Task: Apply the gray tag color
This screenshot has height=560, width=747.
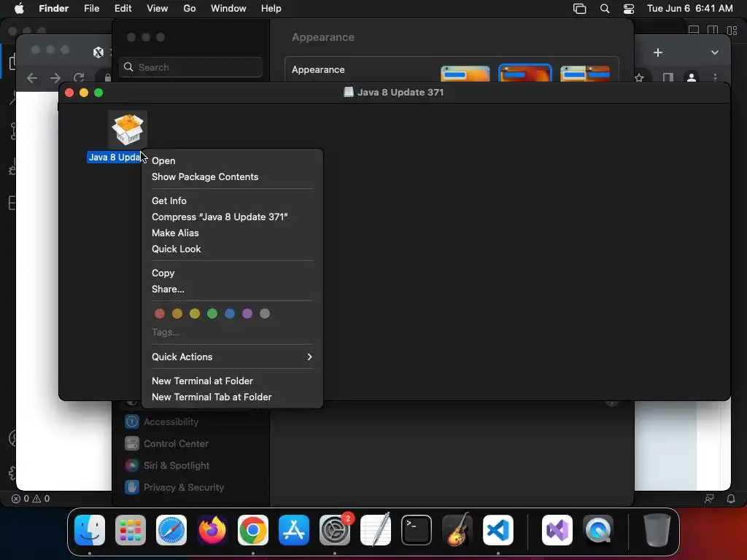Action: point(265,314)
